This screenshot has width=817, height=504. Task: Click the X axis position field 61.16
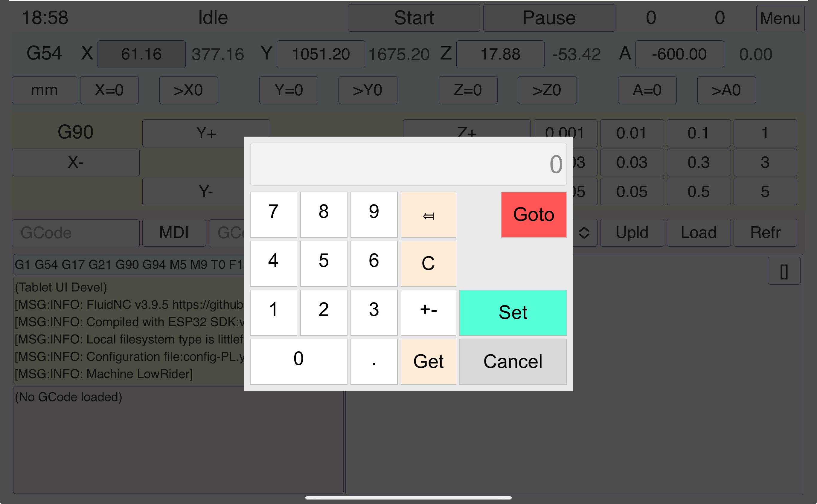point(141,54)
